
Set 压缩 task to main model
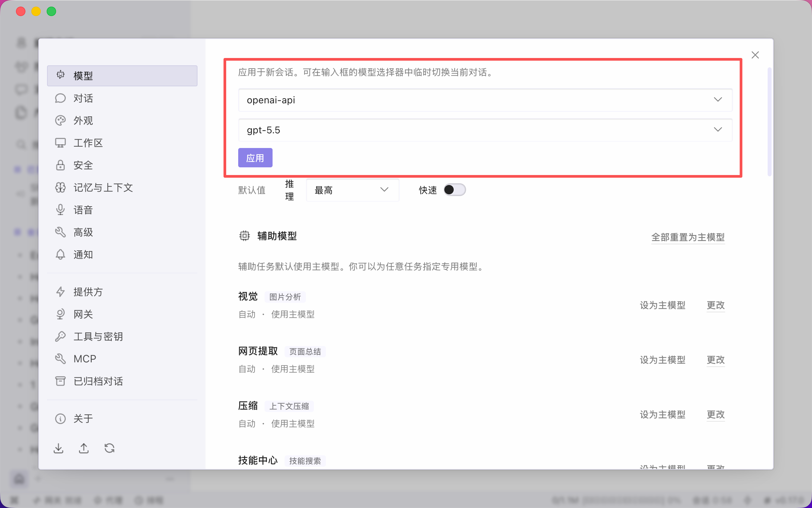(x=662, y=415)
